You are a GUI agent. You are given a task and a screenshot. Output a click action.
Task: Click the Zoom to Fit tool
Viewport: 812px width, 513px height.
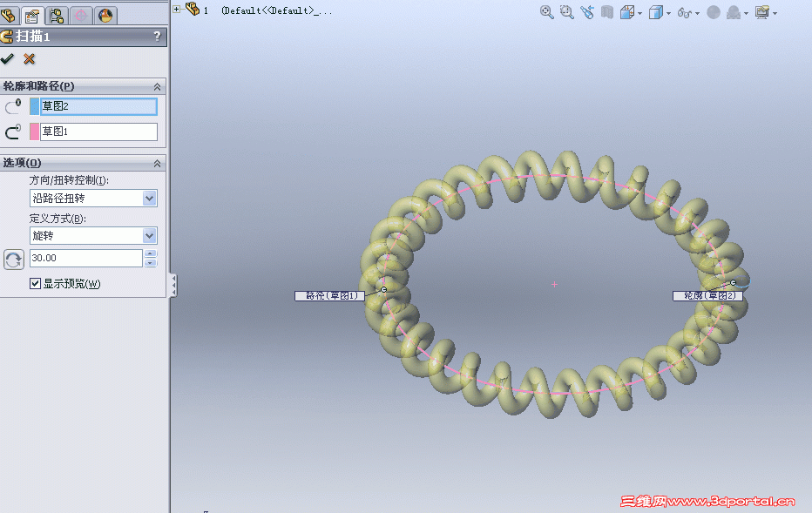(546, 12)
